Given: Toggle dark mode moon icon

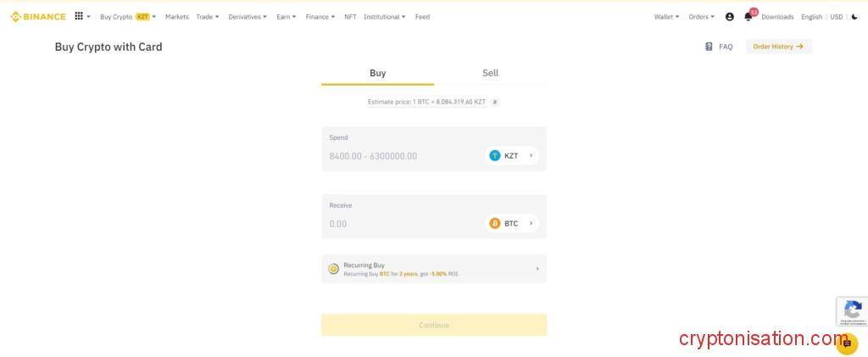Looking at the screenshot, I should coord(854,17).
